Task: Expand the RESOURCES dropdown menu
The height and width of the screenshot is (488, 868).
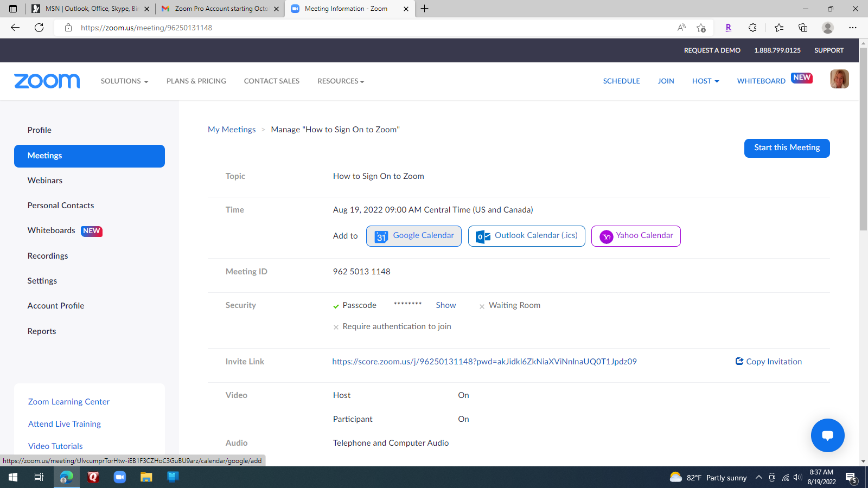Action: tap(341, 81)
